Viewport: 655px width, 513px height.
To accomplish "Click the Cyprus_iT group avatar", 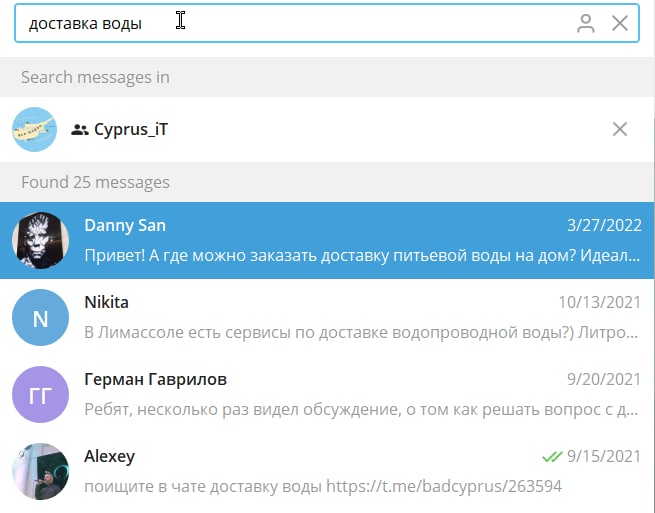I will (35, 129).
